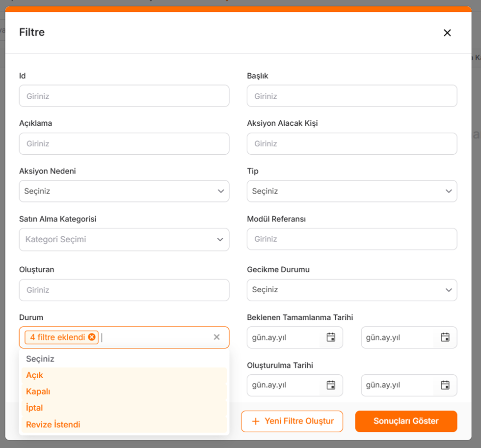
Task: Expand the Aksiyon Nedeni dropdown
Action: coord(124,191)
